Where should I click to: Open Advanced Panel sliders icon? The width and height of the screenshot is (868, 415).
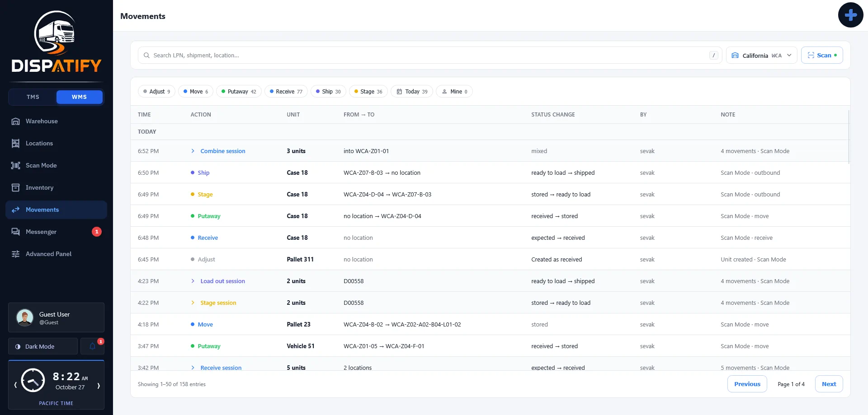point(16,254)
